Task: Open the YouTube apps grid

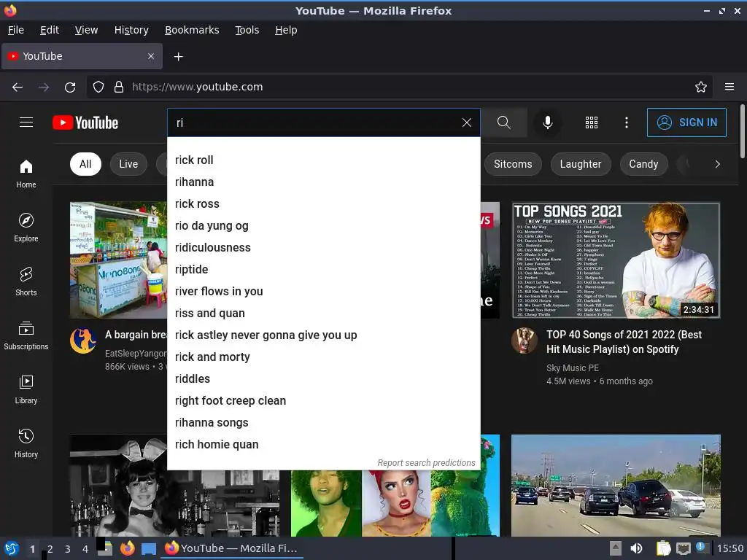Action: (591, 122)
